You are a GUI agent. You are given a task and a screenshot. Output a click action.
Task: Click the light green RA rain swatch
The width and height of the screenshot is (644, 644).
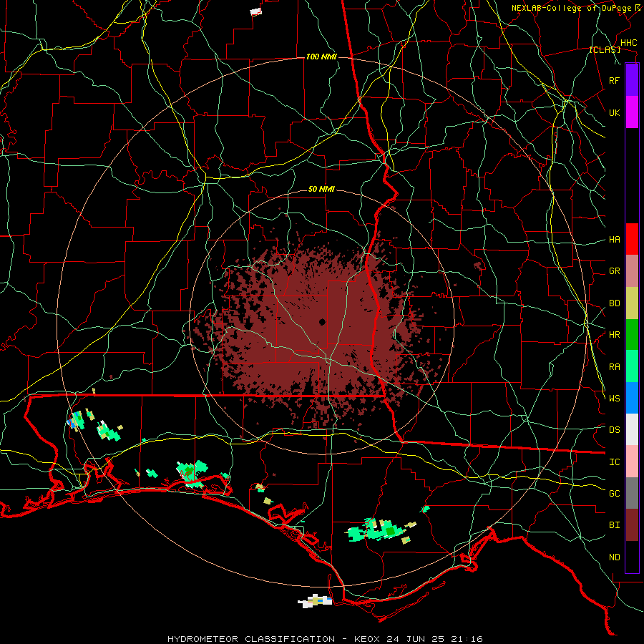point(632,366)
